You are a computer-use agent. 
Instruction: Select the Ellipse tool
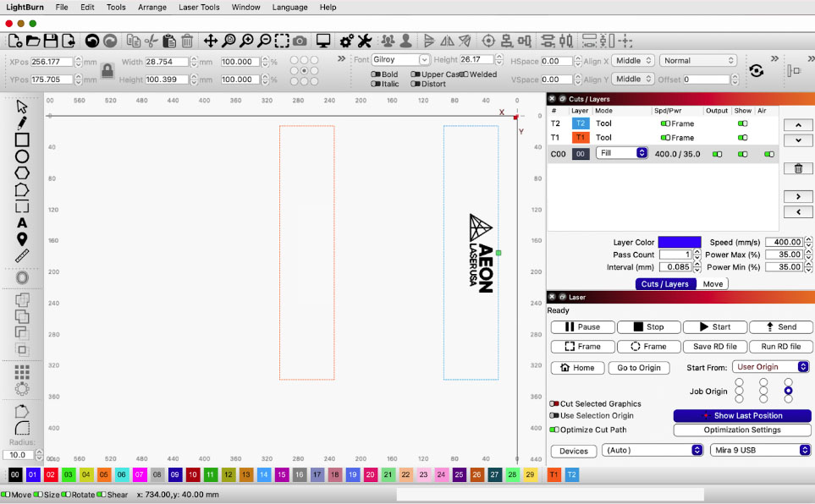(22, 156)
